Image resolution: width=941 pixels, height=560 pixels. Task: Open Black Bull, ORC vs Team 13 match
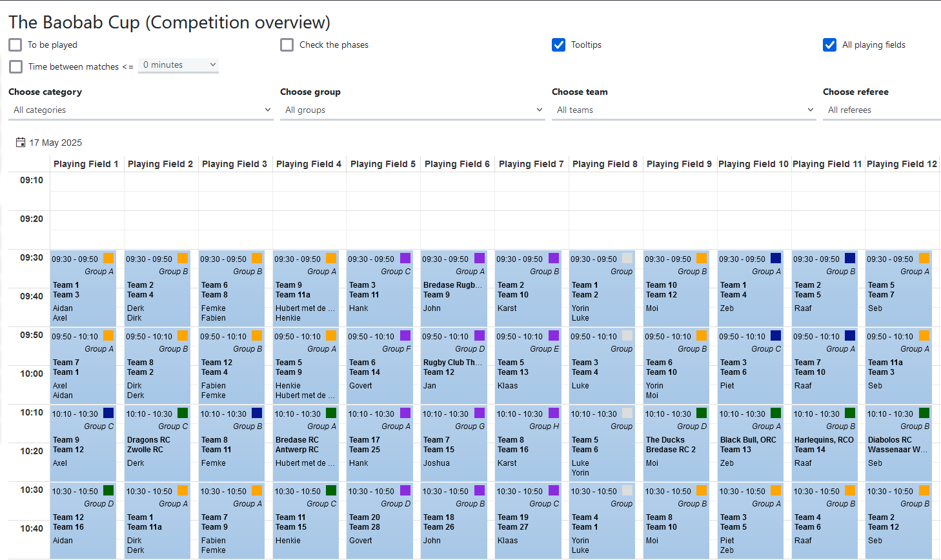(x=750, y=445)
